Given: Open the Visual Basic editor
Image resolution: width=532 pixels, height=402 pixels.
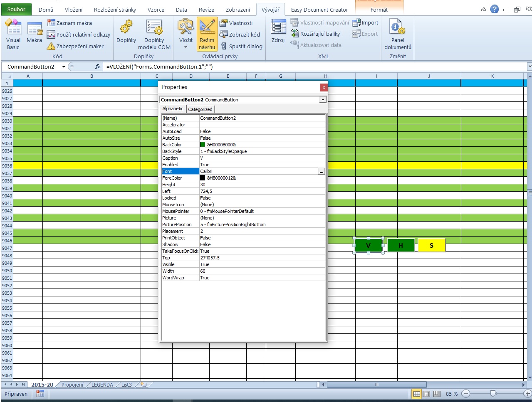Looking at the screenshot, I should tap(13, 35).
